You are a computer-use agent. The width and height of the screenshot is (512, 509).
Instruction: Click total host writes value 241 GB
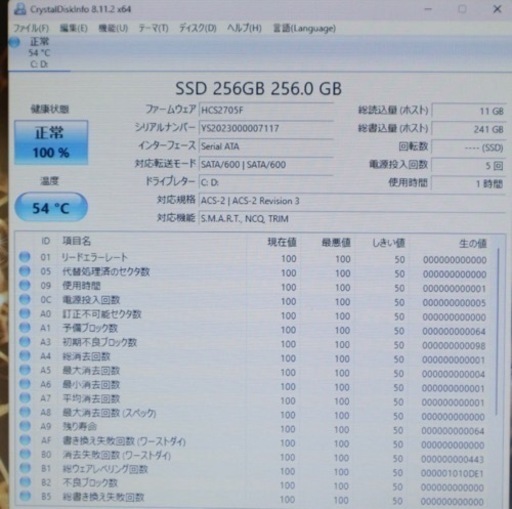point(469,129)
